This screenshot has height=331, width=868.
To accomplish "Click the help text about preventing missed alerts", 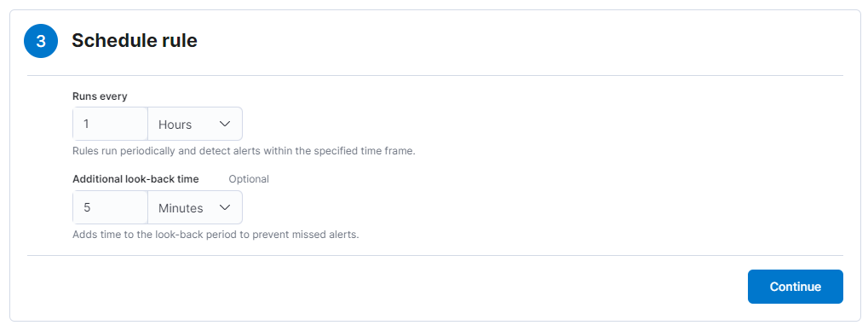I will pyautogui.click(x=216, y=235).
